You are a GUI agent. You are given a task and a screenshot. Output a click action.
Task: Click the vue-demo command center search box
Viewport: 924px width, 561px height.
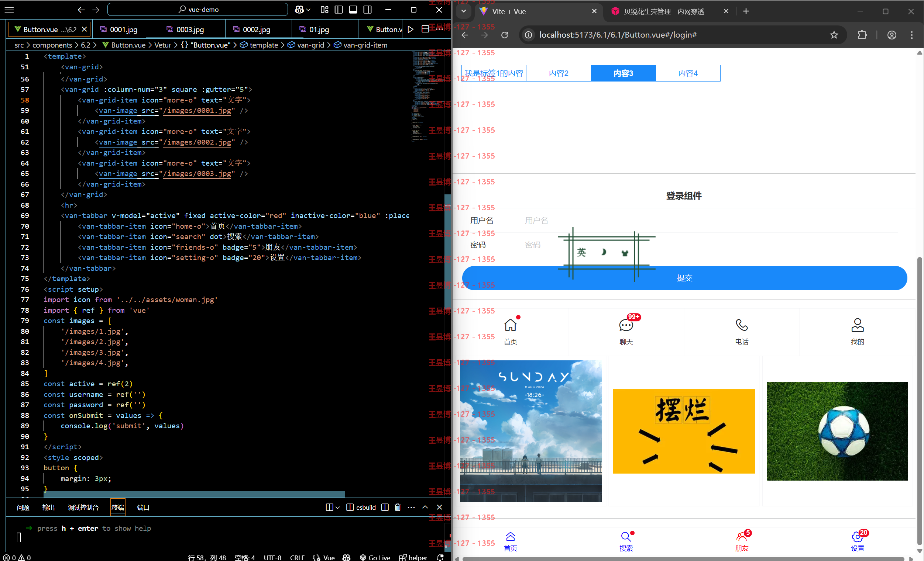(197, 10)
